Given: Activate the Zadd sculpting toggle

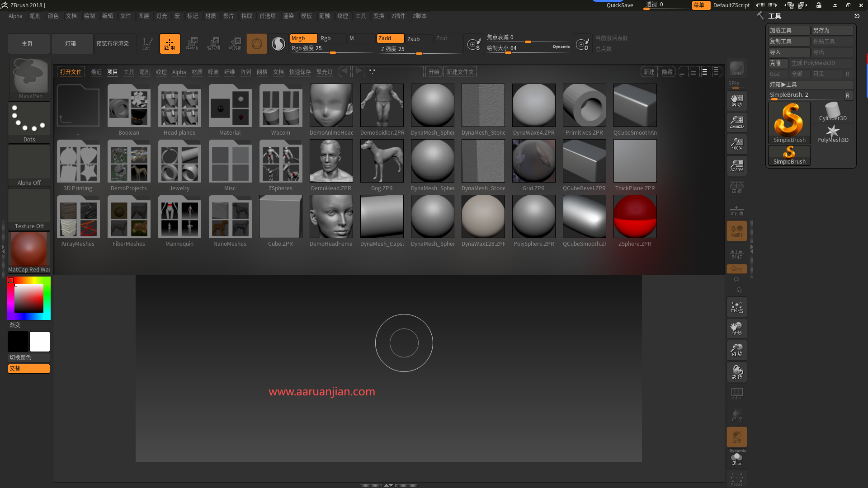Looking at the screenshot, I should tap(390, 38).
